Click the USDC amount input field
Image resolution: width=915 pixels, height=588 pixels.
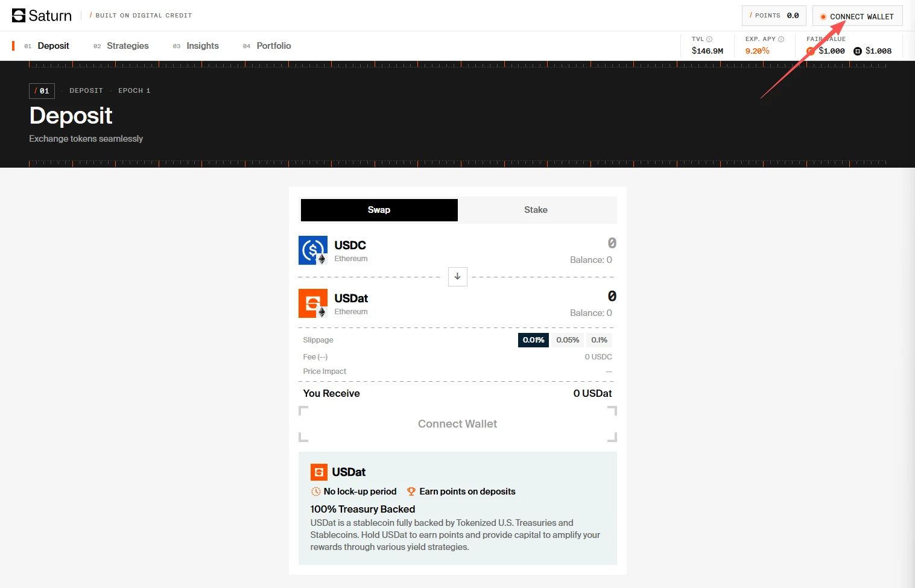point(612,243)
